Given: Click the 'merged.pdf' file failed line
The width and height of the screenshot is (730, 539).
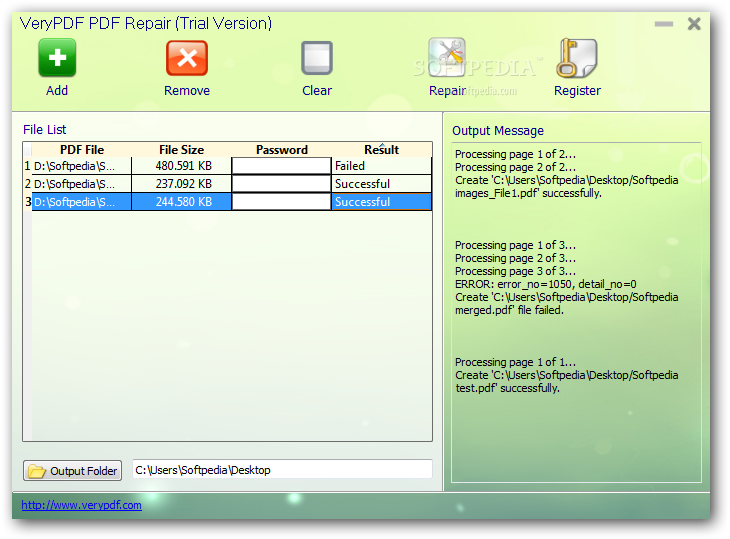Looking at the screenshot, I should click(509, 310).
